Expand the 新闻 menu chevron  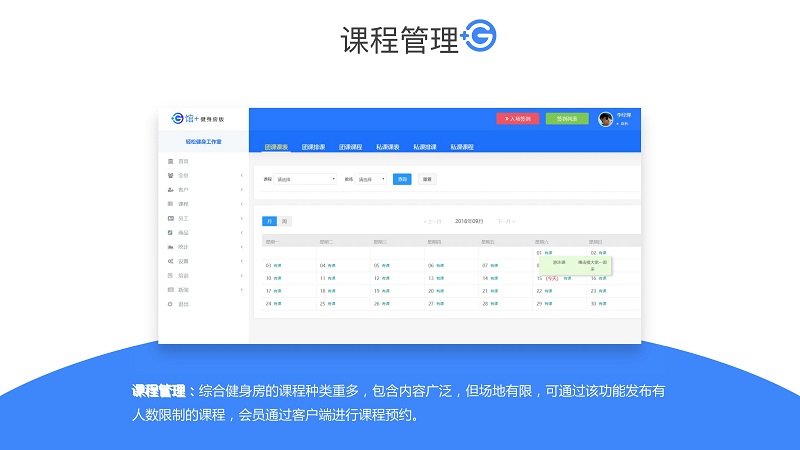click(241, 290)
